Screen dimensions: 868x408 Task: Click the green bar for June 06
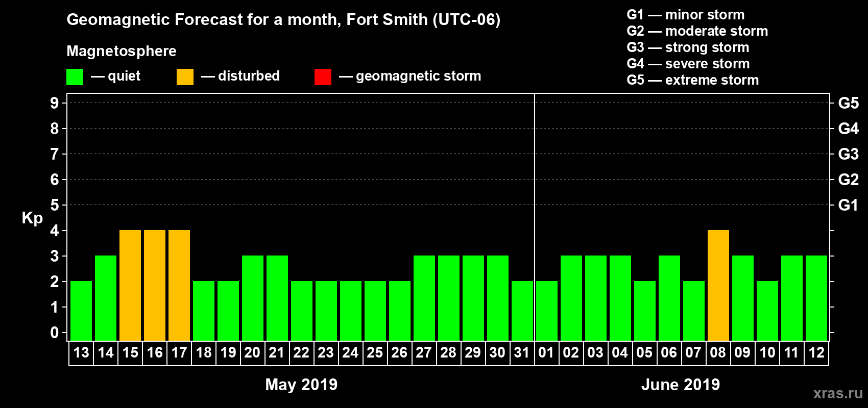669,298
